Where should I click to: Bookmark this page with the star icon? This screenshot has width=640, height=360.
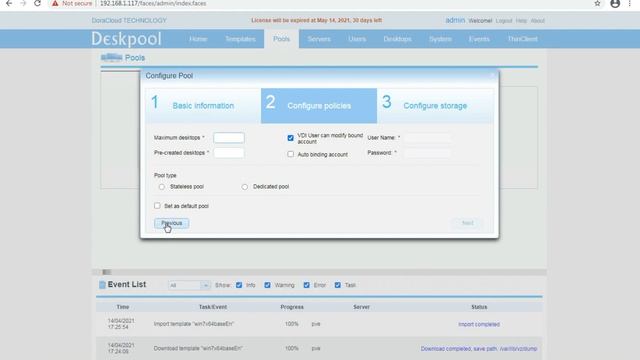point(597,3)
